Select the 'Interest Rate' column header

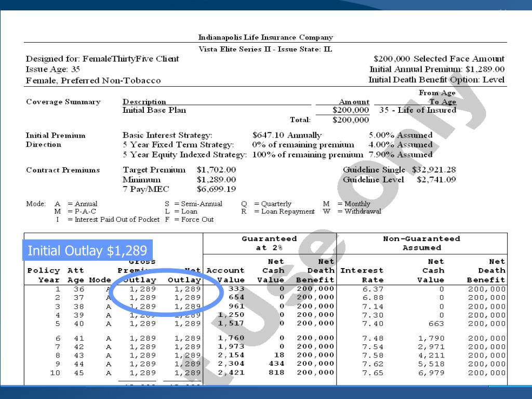click(x=362, y=275)
